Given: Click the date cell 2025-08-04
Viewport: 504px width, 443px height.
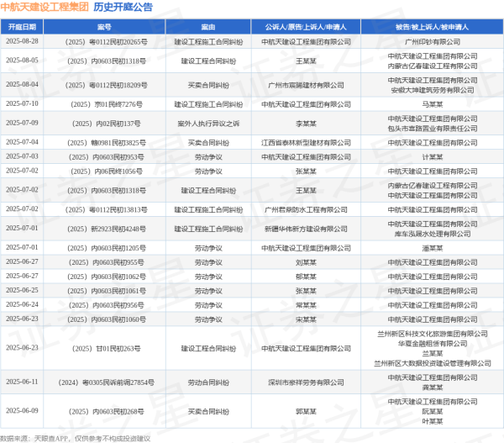Looking at the screenshot, I should point(22,84).
